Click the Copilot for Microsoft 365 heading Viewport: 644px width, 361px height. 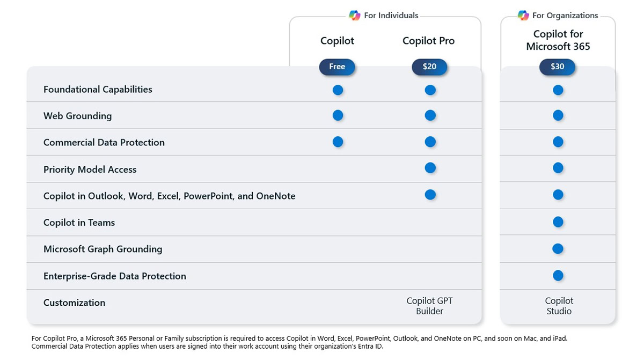[558, 40]
